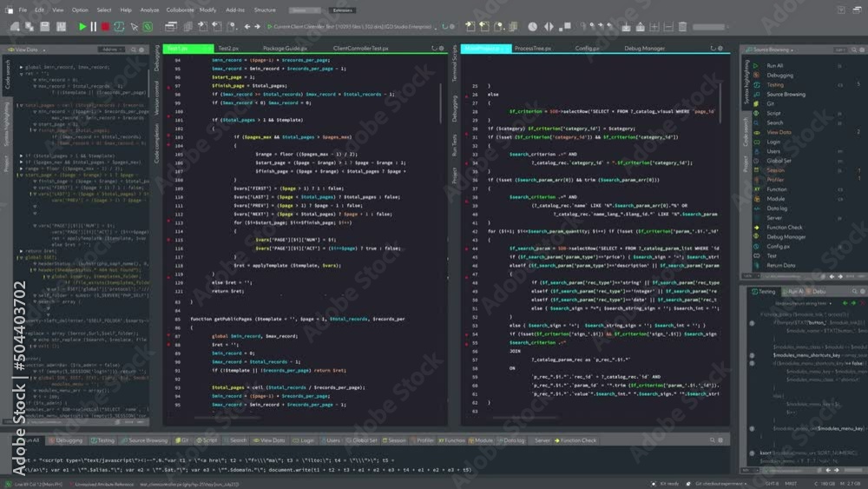Toggle breakpoint on line 88 left editor

click(x=169, y=345)
